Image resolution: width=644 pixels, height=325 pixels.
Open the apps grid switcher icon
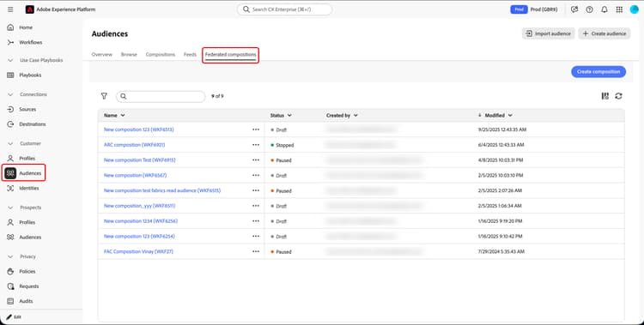(619, 9)
